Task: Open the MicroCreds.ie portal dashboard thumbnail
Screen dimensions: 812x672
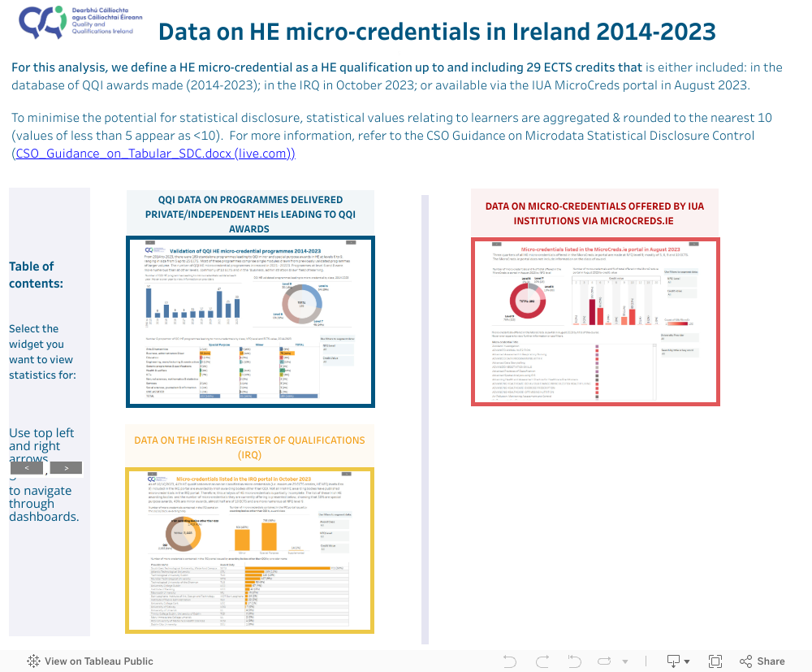Action: click(595, 322)
